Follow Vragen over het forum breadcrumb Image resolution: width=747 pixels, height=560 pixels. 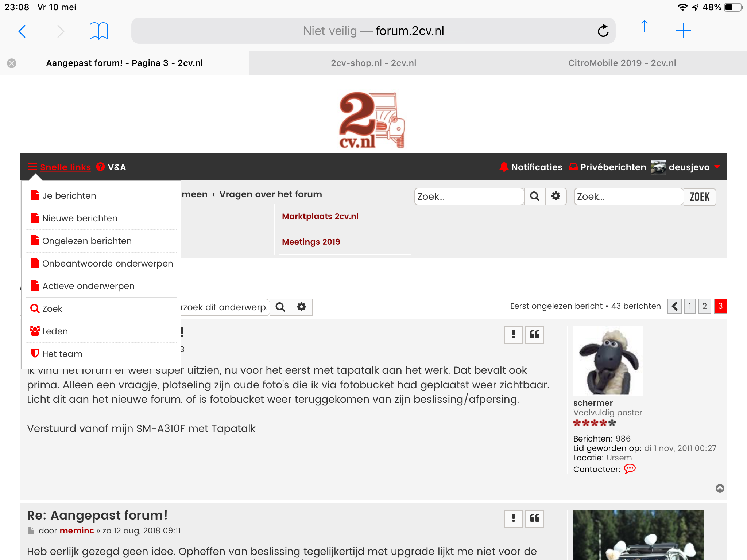(x=271, y=194)
